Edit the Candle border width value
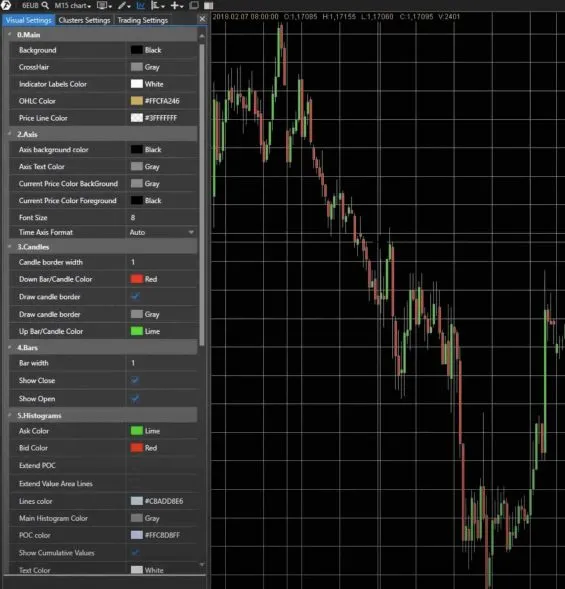Image resolution: width=565 pixels, height=589 pixels. [162, 262]
